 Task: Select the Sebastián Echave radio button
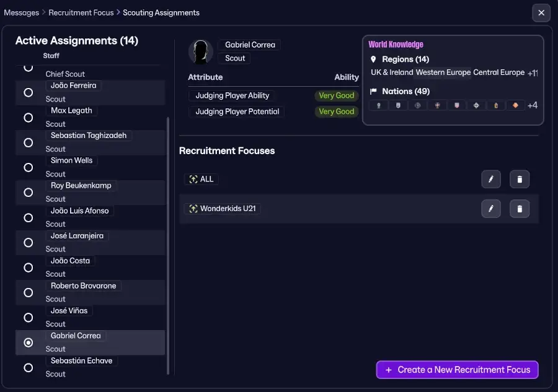28,367
